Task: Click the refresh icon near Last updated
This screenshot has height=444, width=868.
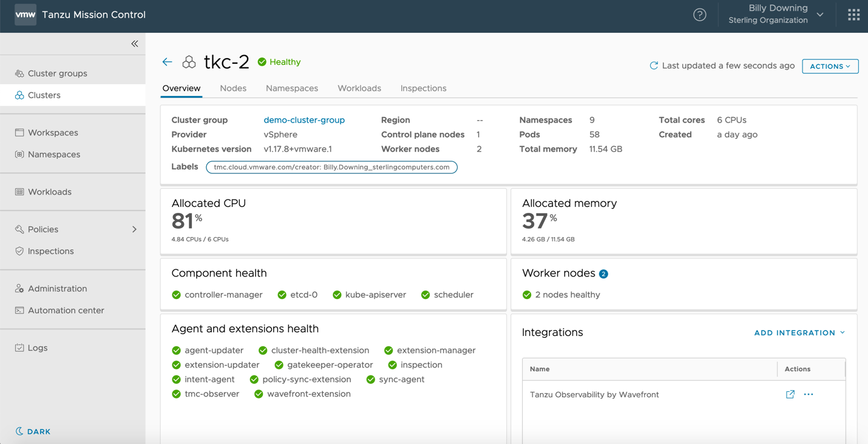Action: (654, 66)
